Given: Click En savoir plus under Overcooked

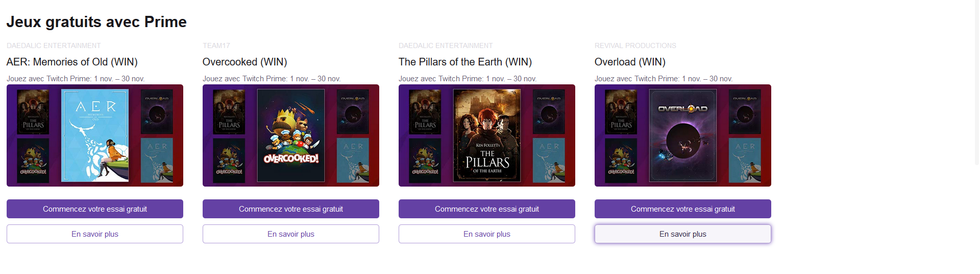Looking at the screenshot, I should pos(291,234).
